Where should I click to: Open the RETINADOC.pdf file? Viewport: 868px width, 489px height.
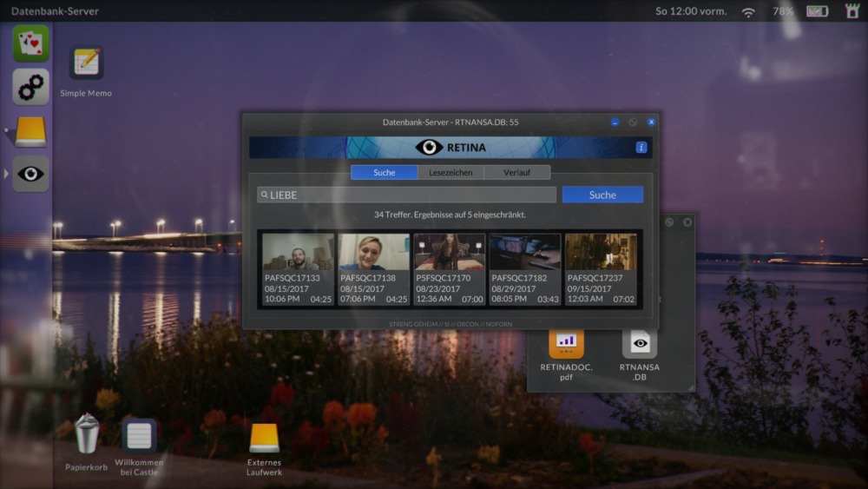point(566,343)
